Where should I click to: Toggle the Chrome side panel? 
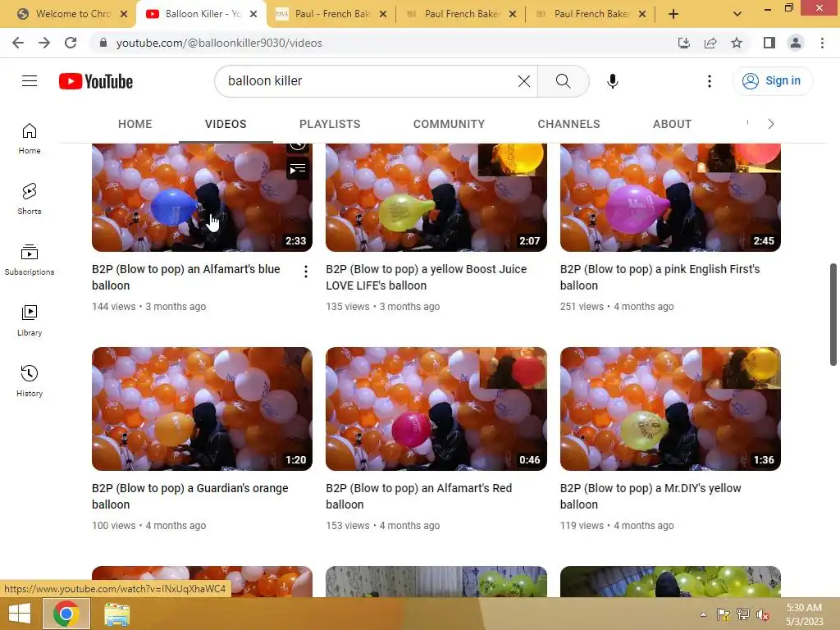(769, 43)
